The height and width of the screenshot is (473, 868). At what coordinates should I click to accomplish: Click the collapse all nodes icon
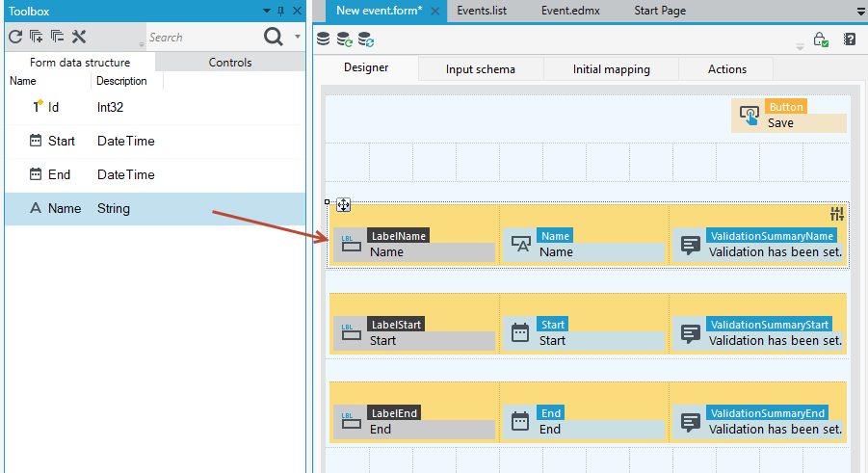point(57,37)
